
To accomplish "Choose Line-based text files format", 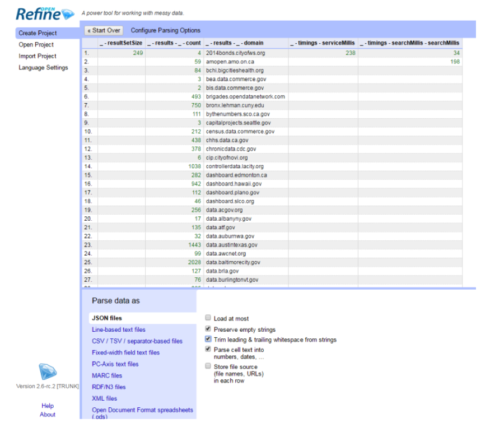I will (119, 329).
